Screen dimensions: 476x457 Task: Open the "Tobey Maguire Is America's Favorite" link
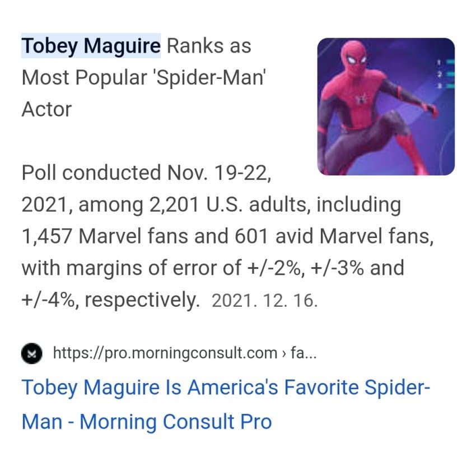coord(226,388)
